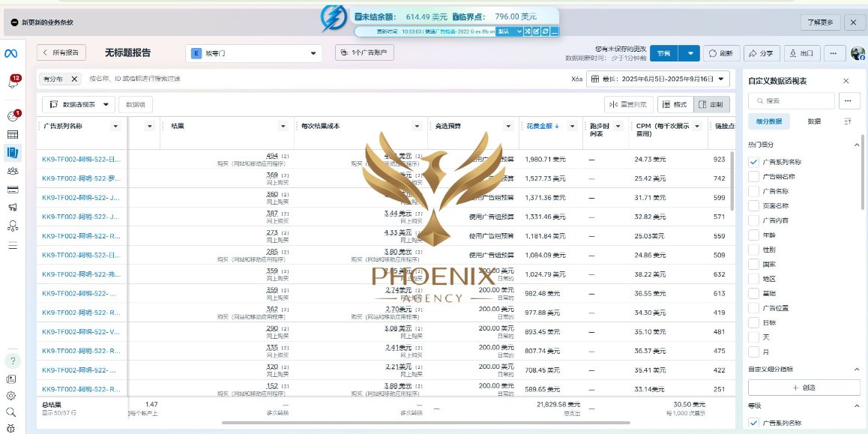The width and height of the screenshot is (868, 434).
Task: Switch to the 细分数据 tab
Action: (x=769, y=121)
